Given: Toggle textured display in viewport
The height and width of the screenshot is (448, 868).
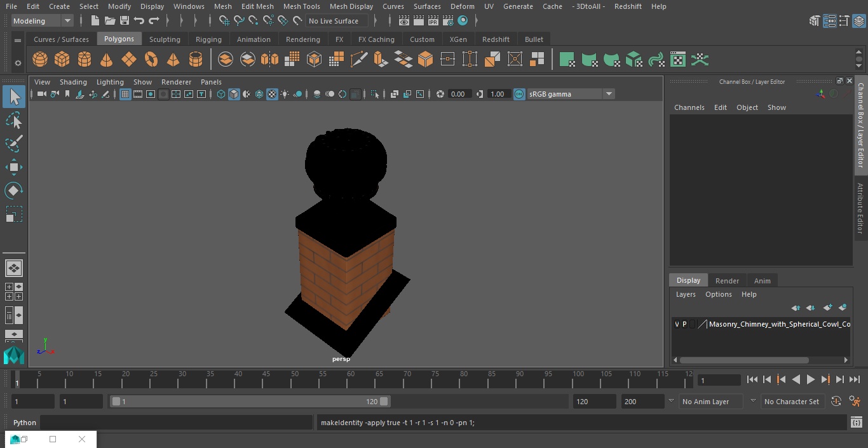Looking at the screenshot, I should click(272, 94).
